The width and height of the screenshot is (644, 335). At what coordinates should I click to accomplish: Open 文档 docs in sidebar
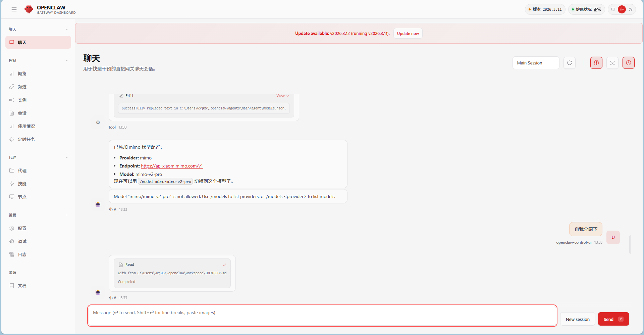(38, 286)
